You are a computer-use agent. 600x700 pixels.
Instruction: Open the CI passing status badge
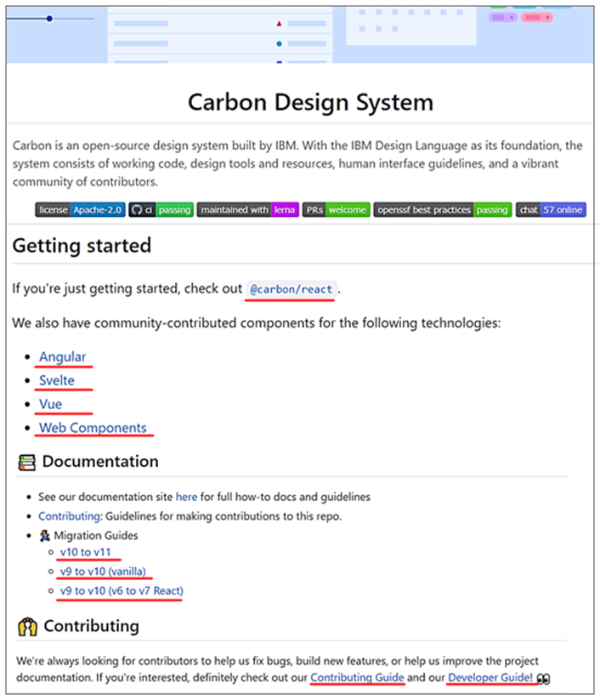[161, 210]
